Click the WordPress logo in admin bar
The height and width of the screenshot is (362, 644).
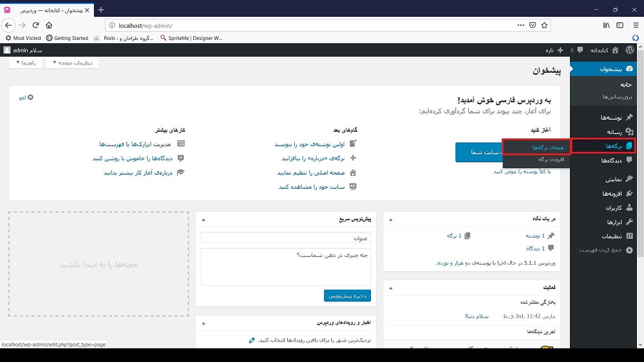point(630,50)
